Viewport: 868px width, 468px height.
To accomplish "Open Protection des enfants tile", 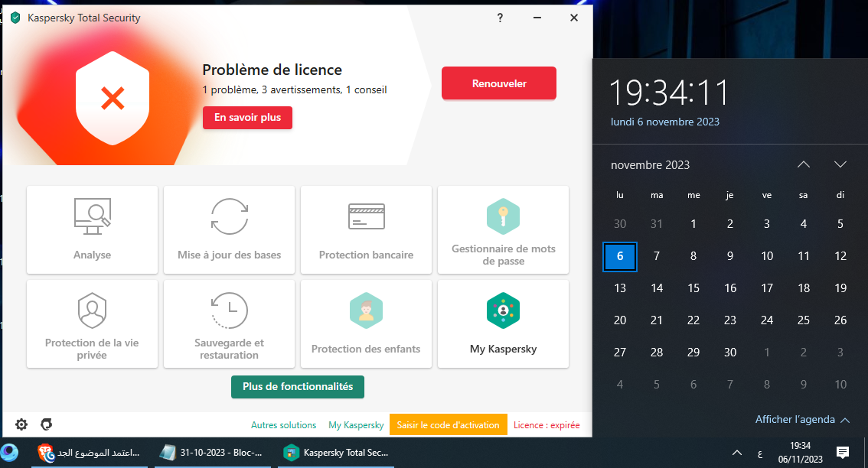I will (366, 323).
